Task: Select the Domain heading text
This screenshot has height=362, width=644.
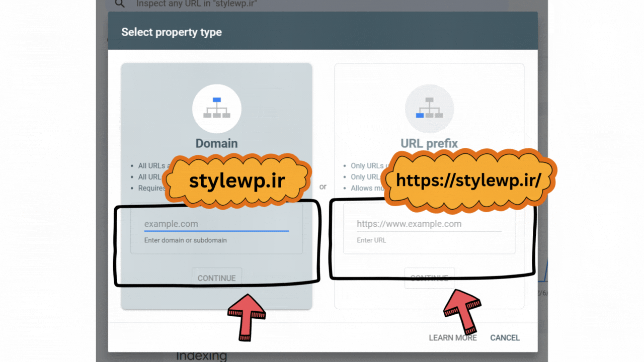Action: click(x=217, y=143)
